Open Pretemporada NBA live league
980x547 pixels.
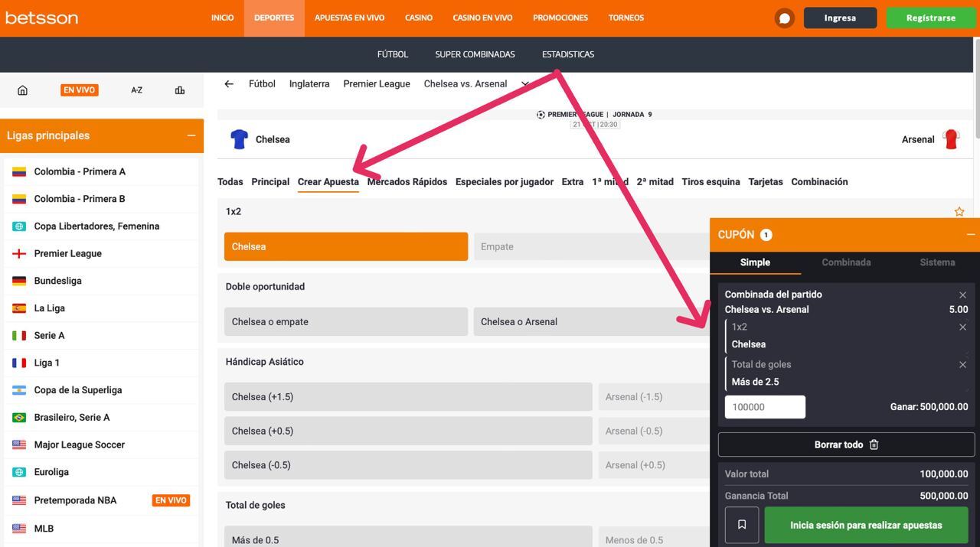(x=101, y=500)
